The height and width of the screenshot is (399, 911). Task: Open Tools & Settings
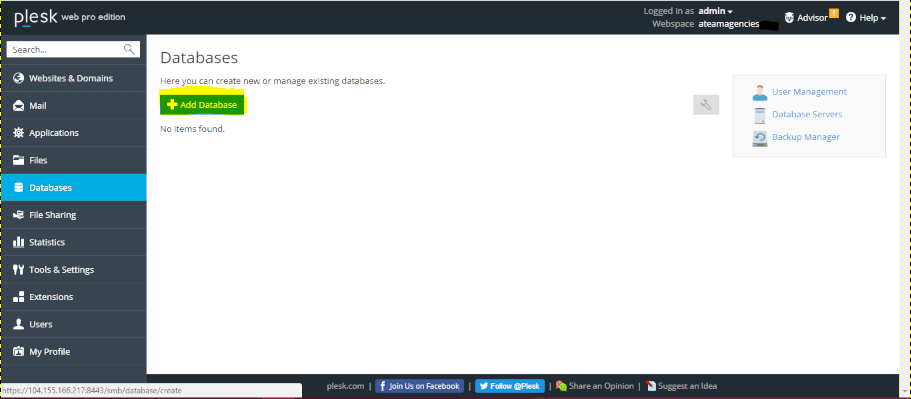coord(73,269)
